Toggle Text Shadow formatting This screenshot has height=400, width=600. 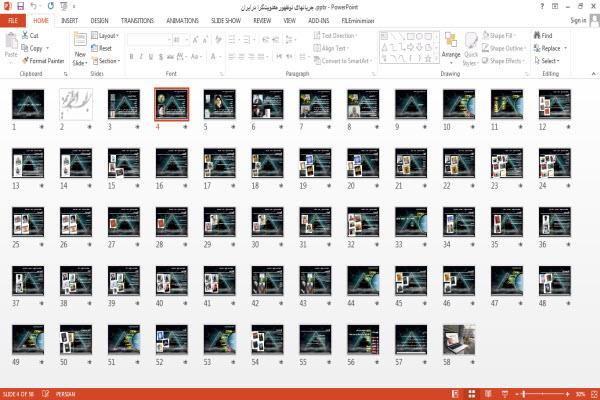(161, 57)
